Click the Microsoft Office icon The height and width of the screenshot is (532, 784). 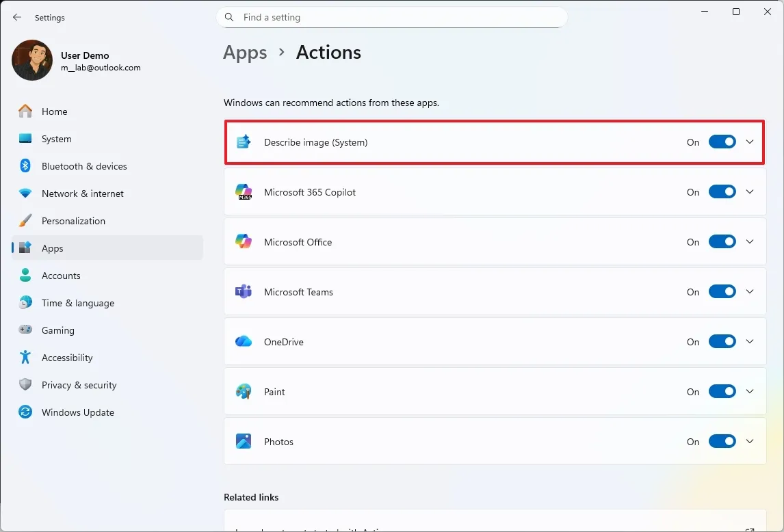244,242
